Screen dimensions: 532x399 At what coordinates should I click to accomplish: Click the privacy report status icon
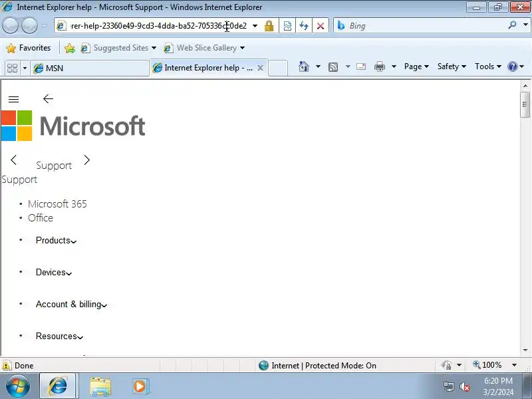(446, 365)
